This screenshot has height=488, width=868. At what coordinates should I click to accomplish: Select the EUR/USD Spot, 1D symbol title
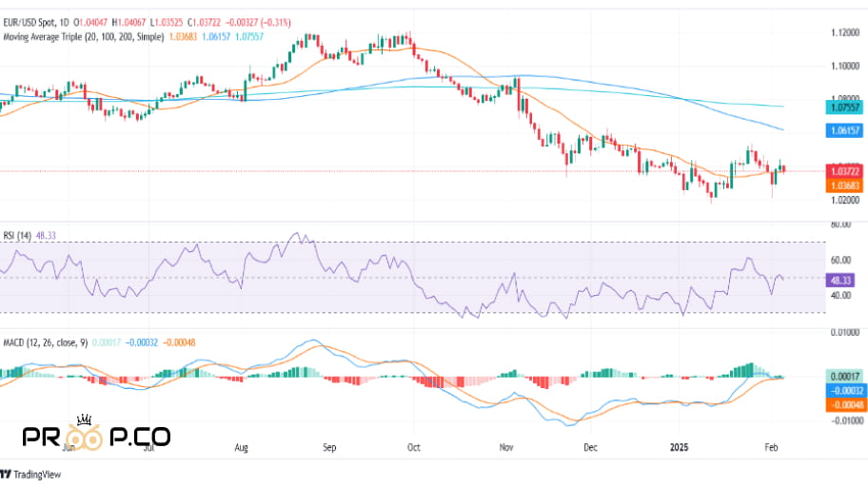[36, 23]
